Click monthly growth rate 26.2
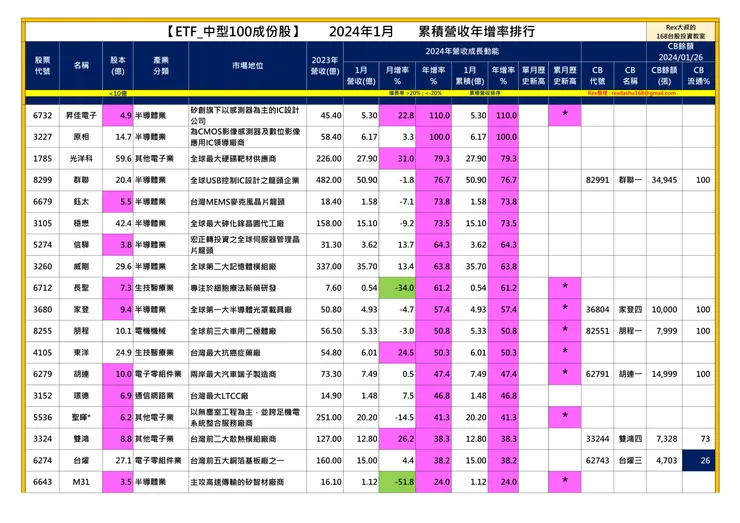Screen dimensions: 740x523 tap(397, 439)
